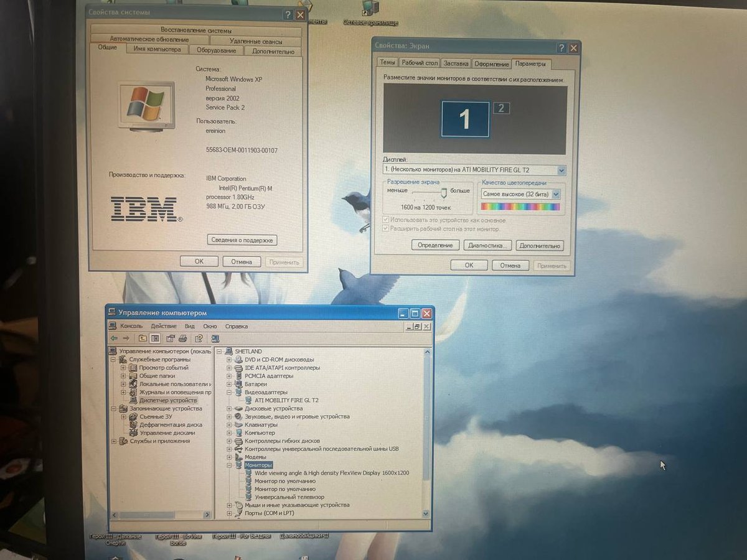Click the screen resolution slider handle
This screenshot has height=560, width=747.
click(x=444, y=193)
